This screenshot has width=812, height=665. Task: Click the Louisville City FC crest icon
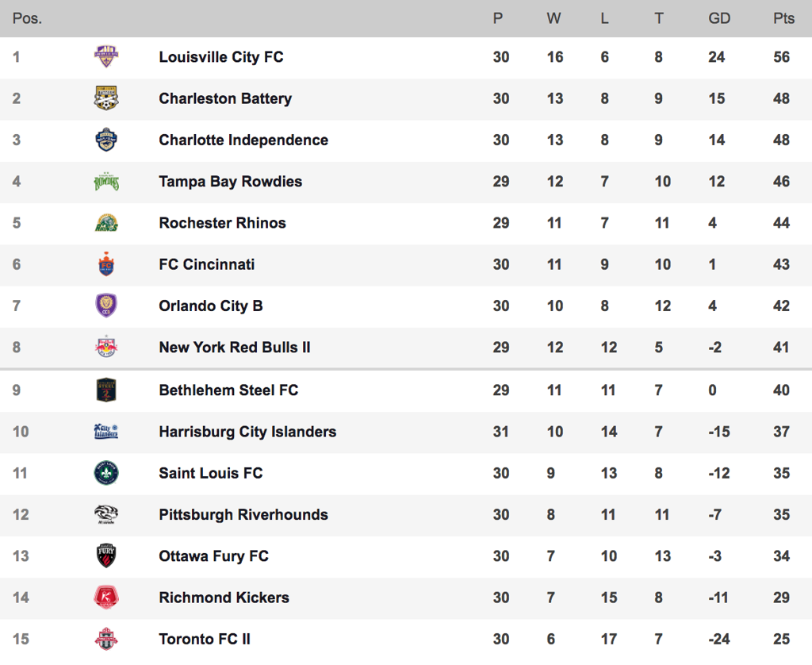click(x=106, y=56)
